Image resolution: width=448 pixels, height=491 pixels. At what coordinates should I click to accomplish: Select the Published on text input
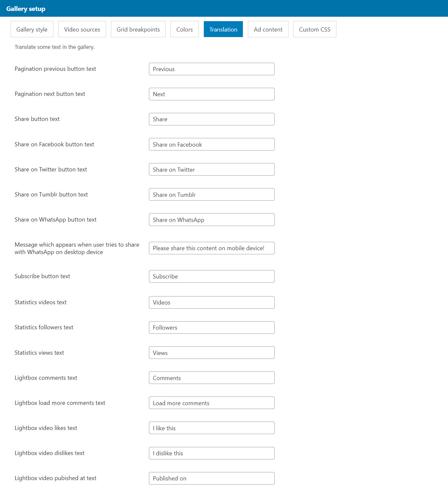point(212,478)
